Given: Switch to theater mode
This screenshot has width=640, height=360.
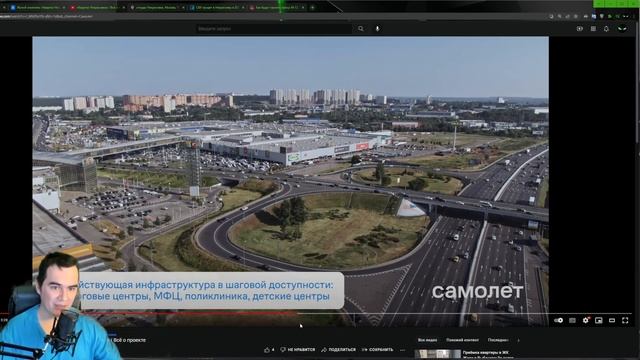Looking at the screenshot, I should tap(612, 320).
